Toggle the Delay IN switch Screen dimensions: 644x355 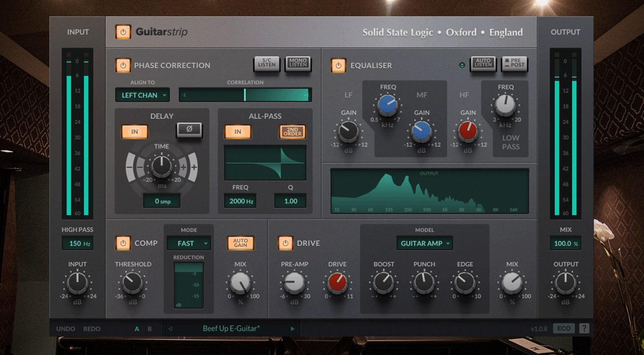pos(135,132)
